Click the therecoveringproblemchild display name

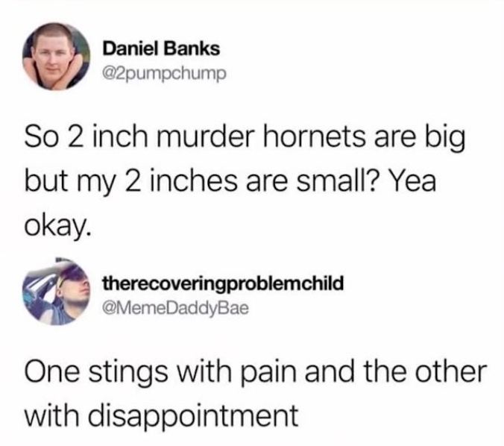tap(223, 283)
